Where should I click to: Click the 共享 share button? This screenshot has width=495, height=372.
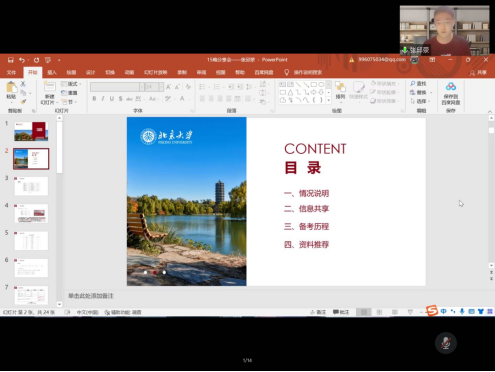478,72
